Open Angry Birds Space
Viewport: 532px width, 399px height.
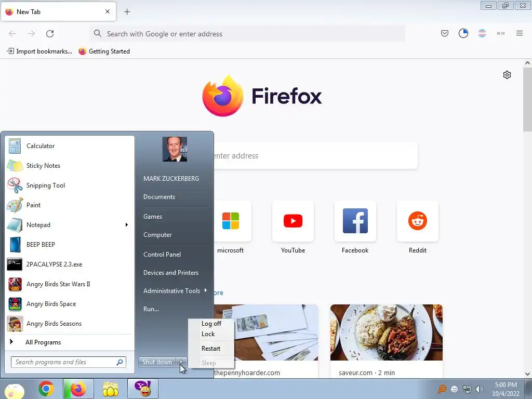pos(70,303)
